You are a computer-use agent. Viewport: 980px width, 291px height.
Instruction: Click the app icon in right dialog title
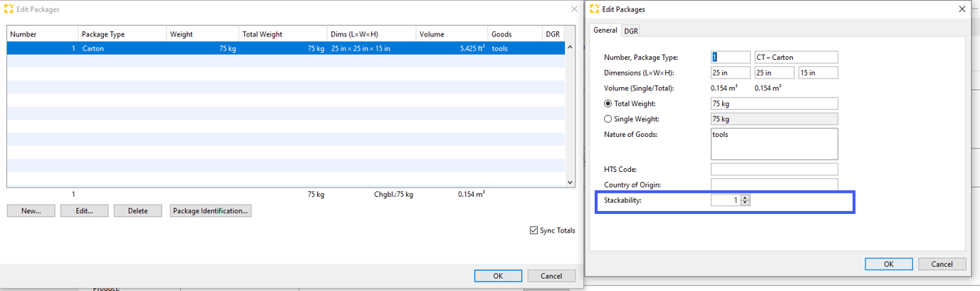(595, 9)
